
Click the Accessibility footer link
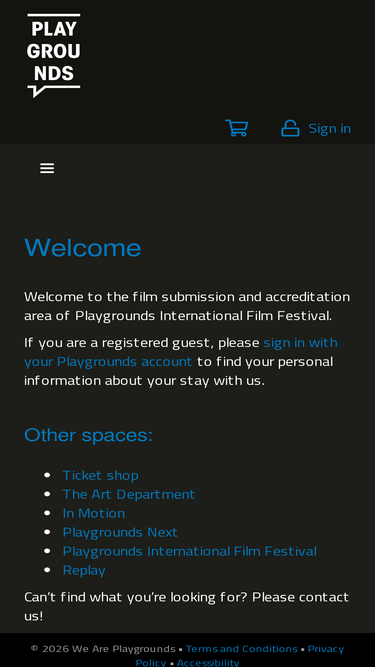tap(208, 662)
